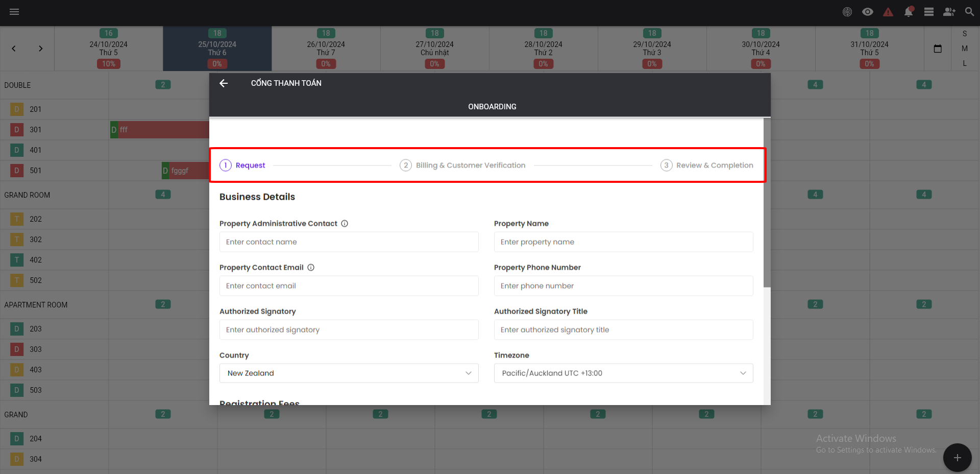Click the Enter property name field
The height and width of the screenshot is (474, 980).
(x=624, y=242)
